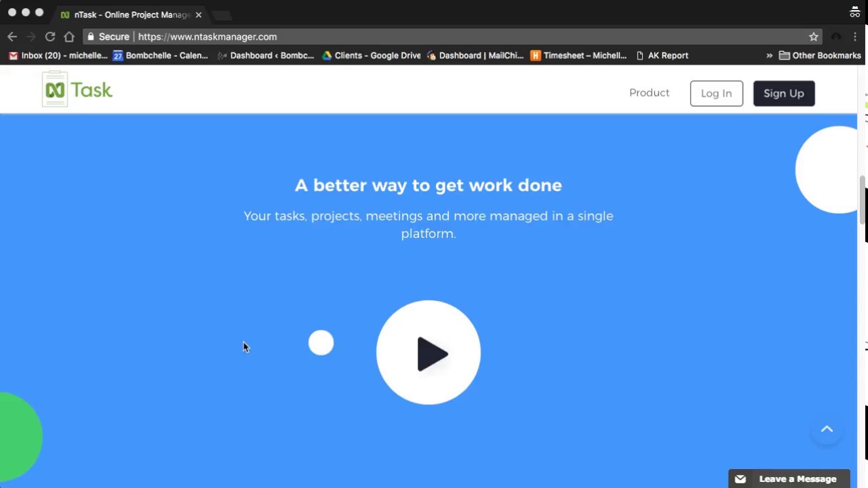Reload the current page
Image resolution: width=868 pixels, height=488 pixels.
coord(50,37)
